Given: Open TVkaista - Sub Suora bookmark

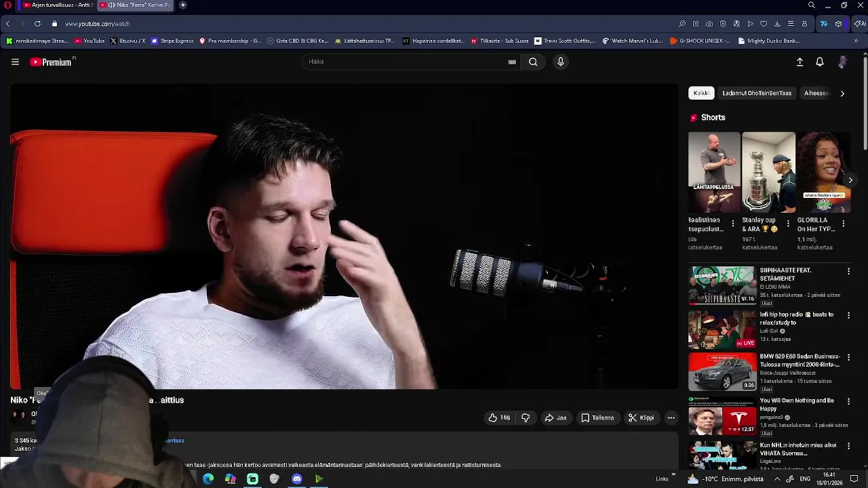Looking at the screenshot, I should (x=499, y=41).
